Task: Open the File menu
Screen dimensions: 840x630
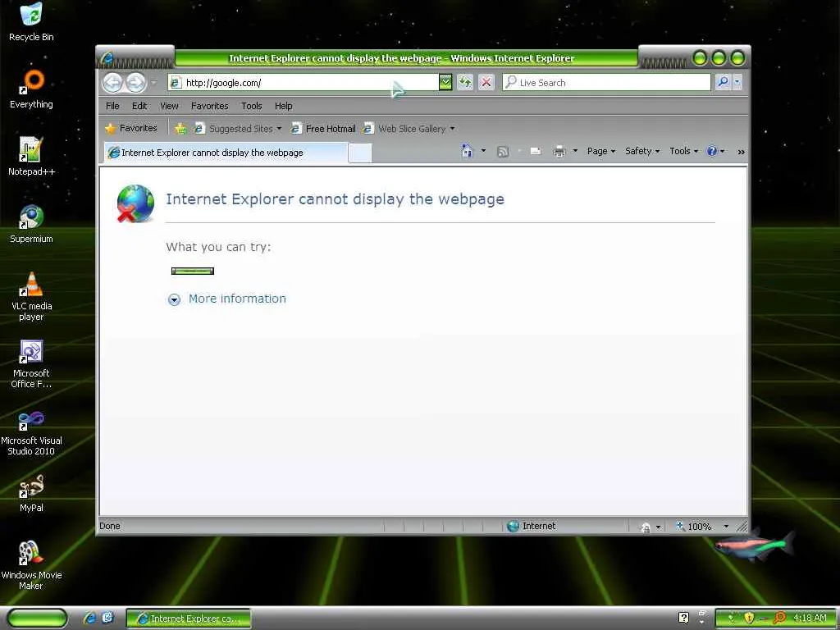Action: coord(112,106)
